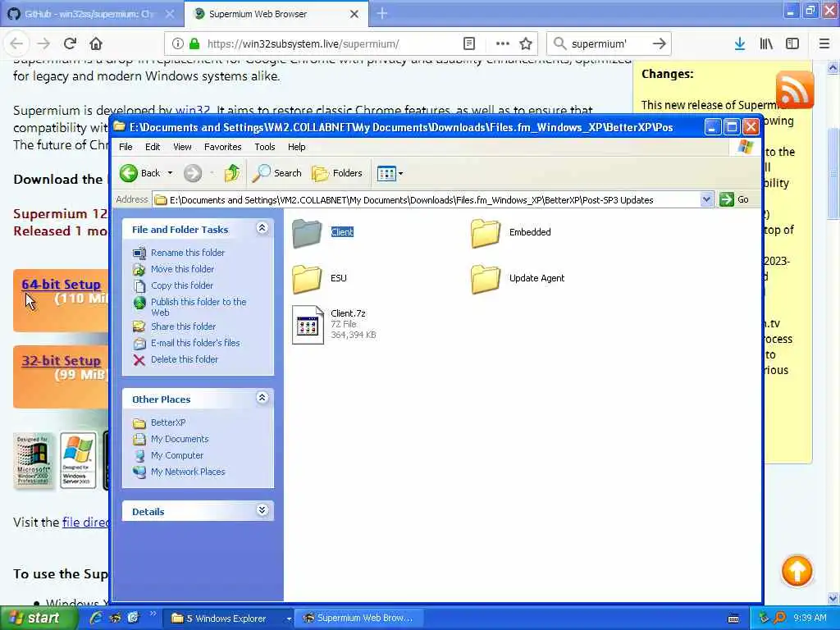Switch to the GitHub win32ss/supermium tab

91,14
